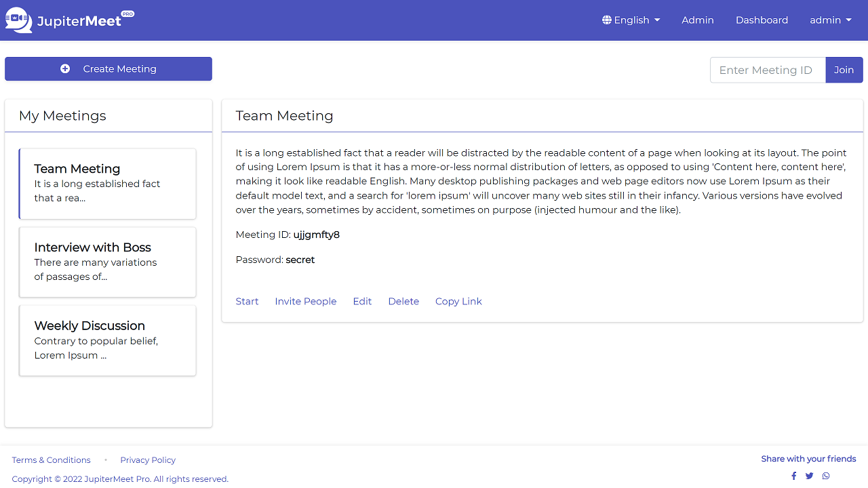Share via the Facebook icon

pos(793,476)
